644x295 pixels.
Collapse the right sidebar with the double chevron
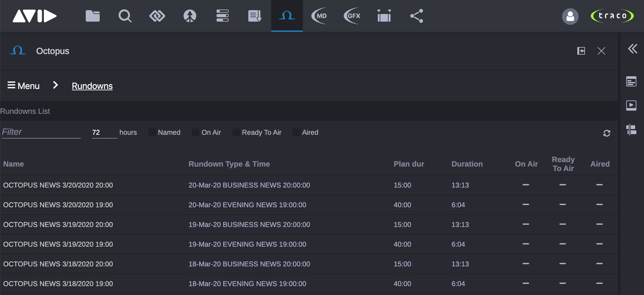coord(633,49)
